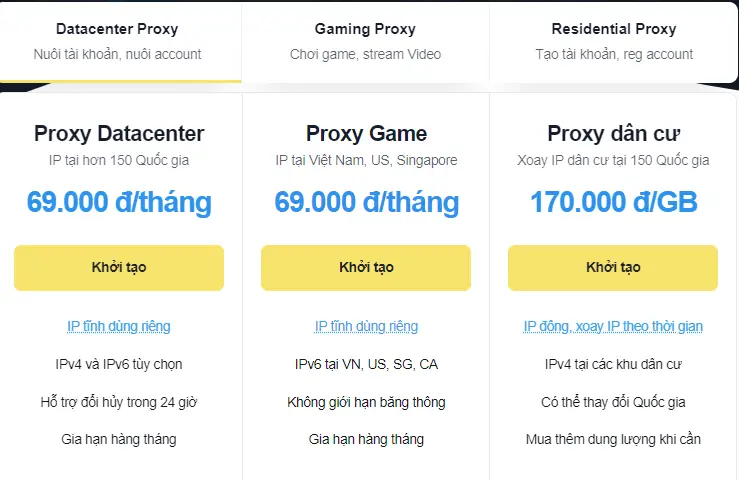Click Không giới hạn băng thông text
Screen dimensions: 739x480
point(366,402)
